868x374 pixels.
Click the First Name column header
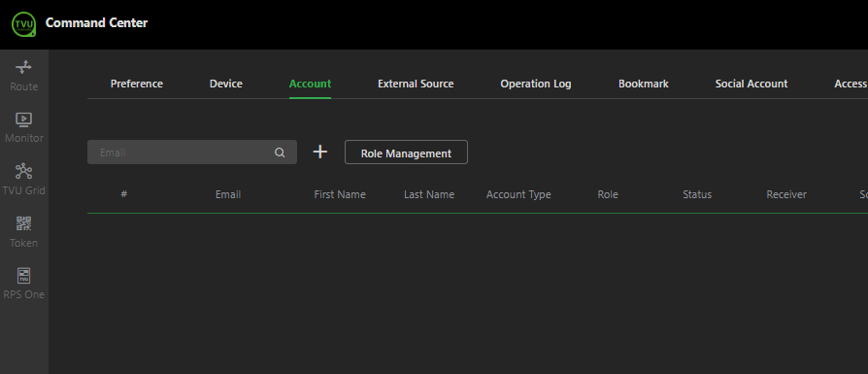point(340,194)
